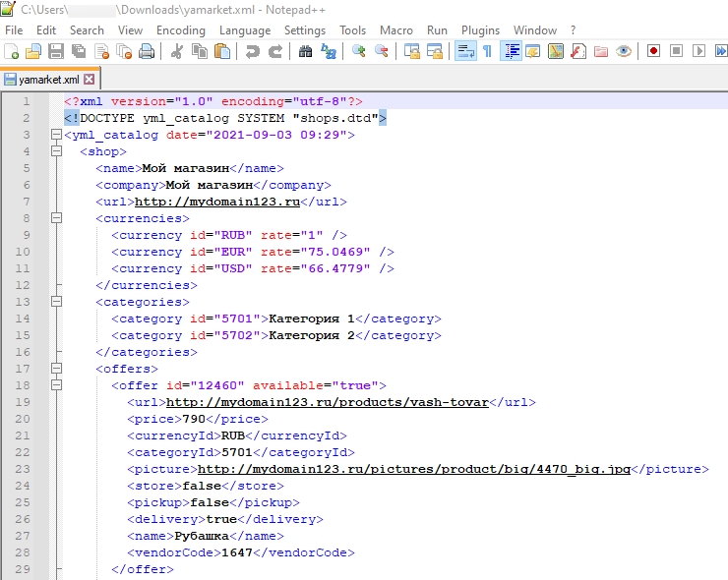Open Find with the binoculars icon
The height and width of the screenshot is (580, 728).
305,52
